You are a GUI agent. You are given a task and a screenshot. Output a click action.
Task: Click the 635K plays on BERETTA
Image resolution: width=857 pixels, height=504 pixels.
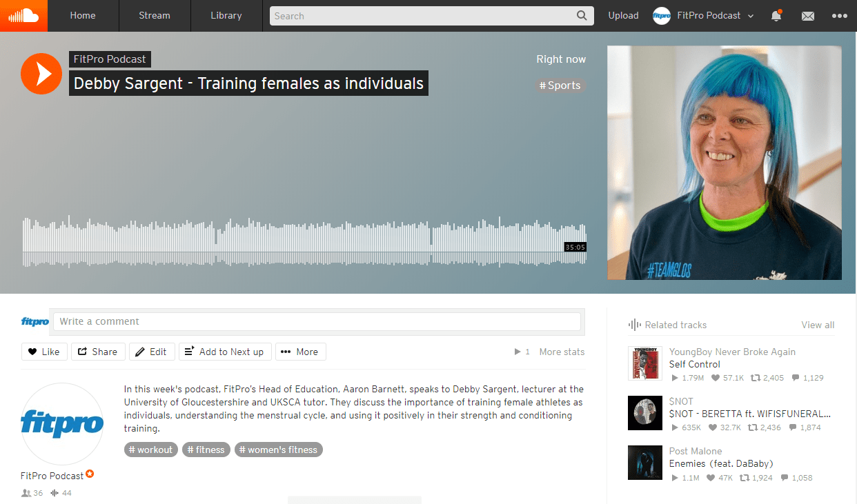pos(686,427)
